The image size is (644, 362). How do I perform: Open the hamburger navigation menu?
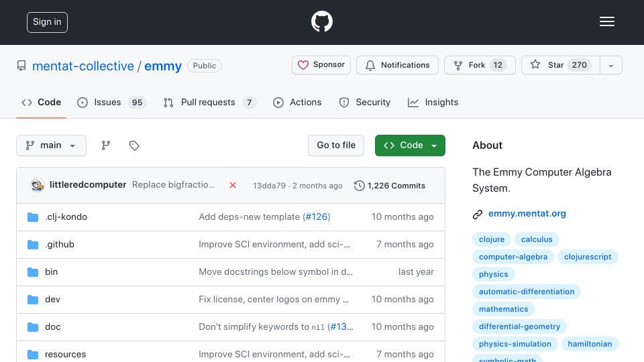tap(606, 21)
